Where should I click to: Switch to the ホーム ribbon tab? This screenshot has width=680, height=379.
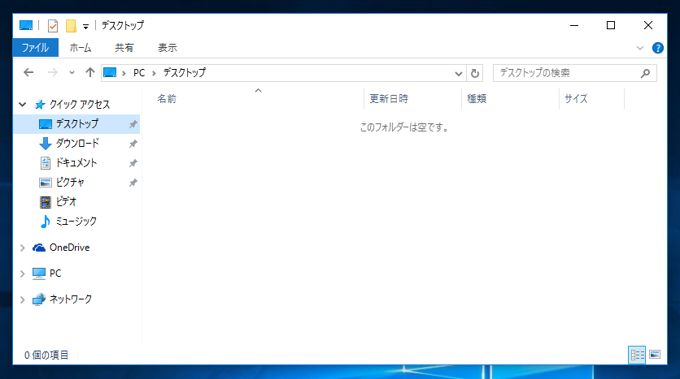pos(81,48)
